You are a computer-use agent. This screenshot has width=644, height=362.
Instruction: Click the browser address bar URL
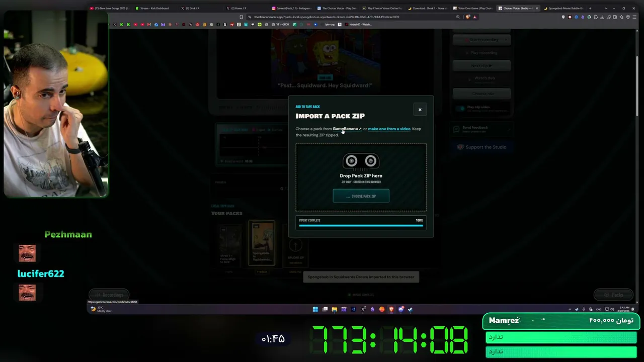click(327, 17)
